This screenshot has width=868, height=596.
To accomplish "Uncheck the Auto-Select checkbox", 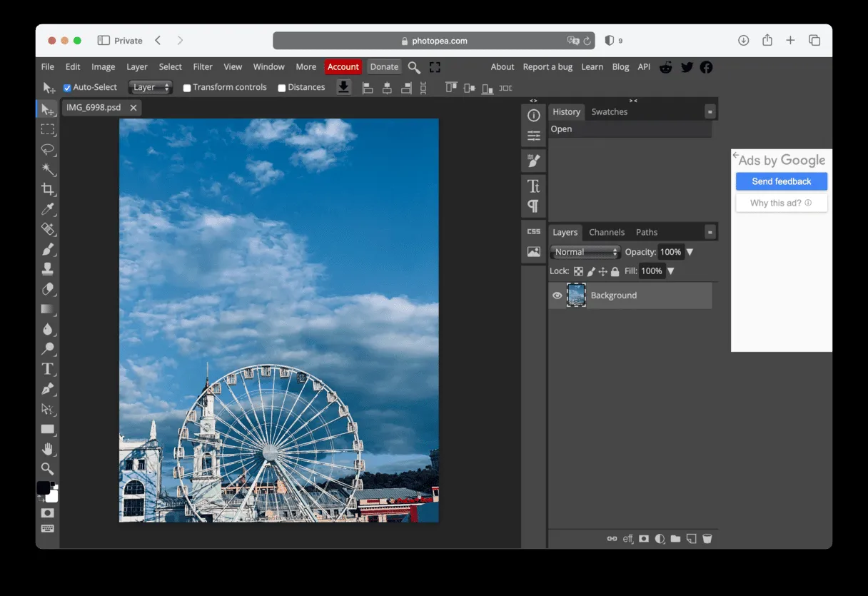I will click(67, 88).
